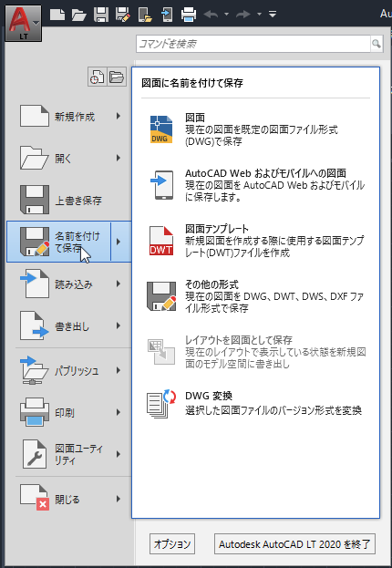
Task: Select the 印刷 menu item
Action: pyautogui.click(x=69, y=412)
